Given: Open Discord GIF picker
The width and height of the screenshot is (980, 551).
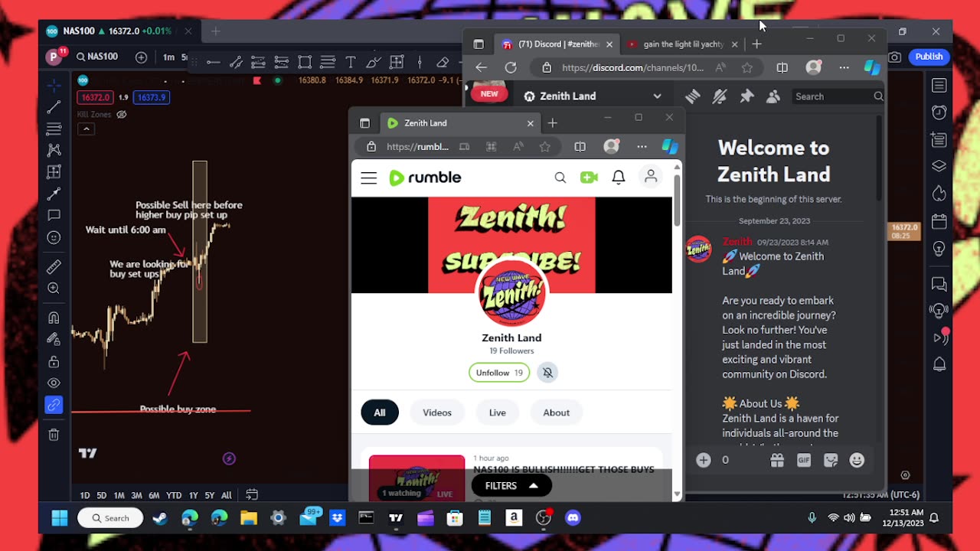Looking at the screenshot, I should pos(804,460).
